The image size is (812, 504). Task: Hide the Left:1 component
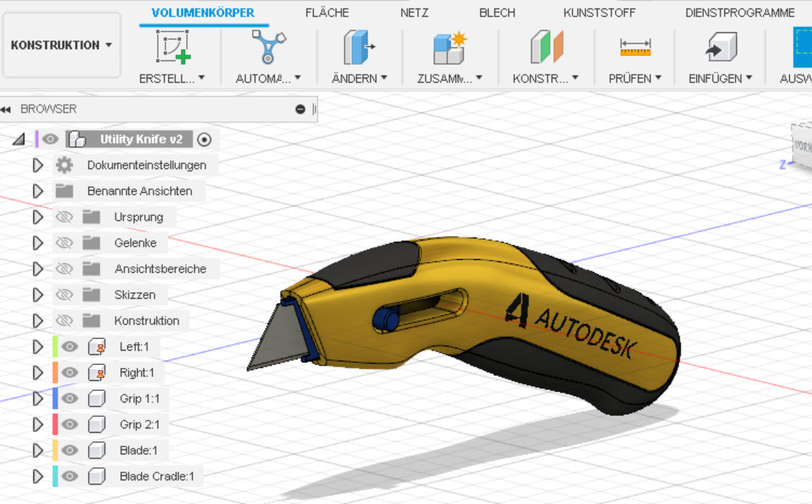70,346
